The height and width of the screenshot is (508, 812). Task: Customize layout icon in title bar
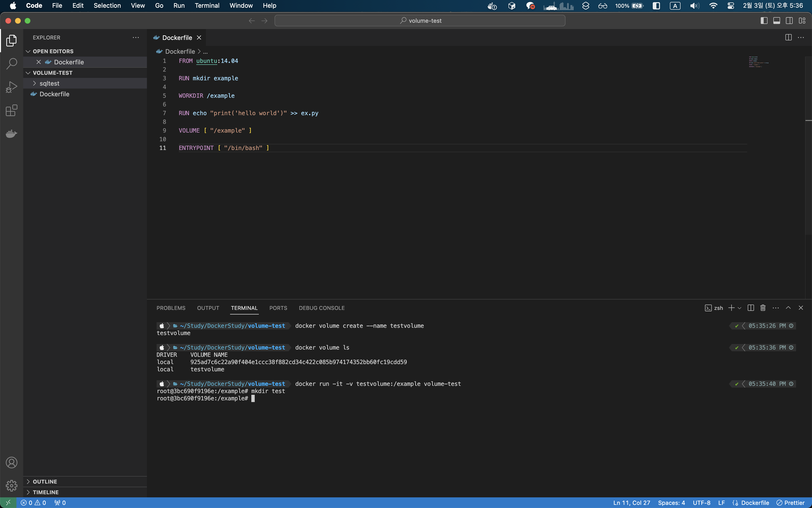[x=802, y=21]
